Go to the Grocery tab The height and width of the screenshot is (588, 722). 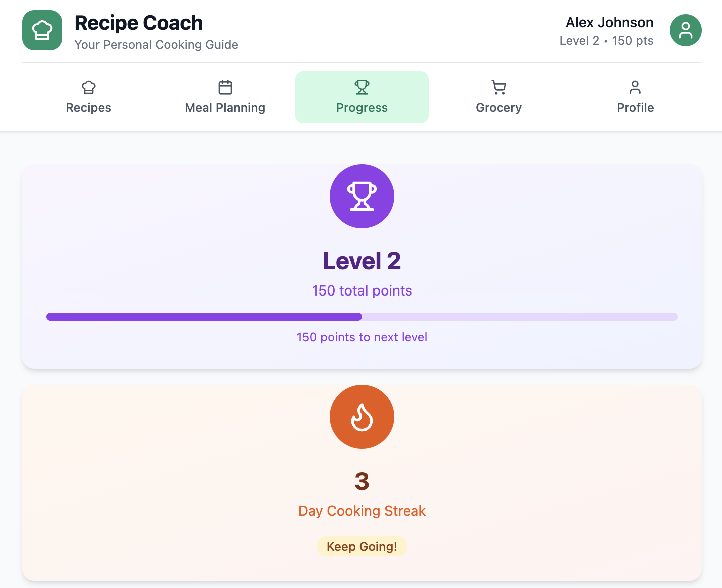(499, 107)
